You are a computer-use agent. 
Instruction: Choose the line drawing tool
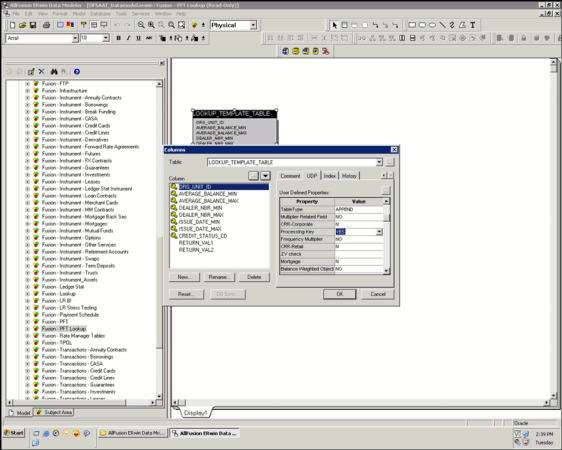442,25
